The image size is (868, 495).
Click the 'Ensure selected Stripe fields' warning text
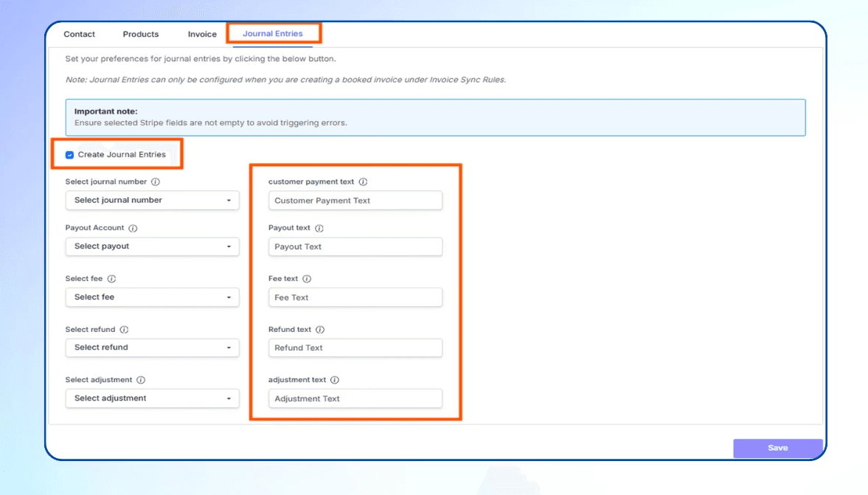pos(211,123)
